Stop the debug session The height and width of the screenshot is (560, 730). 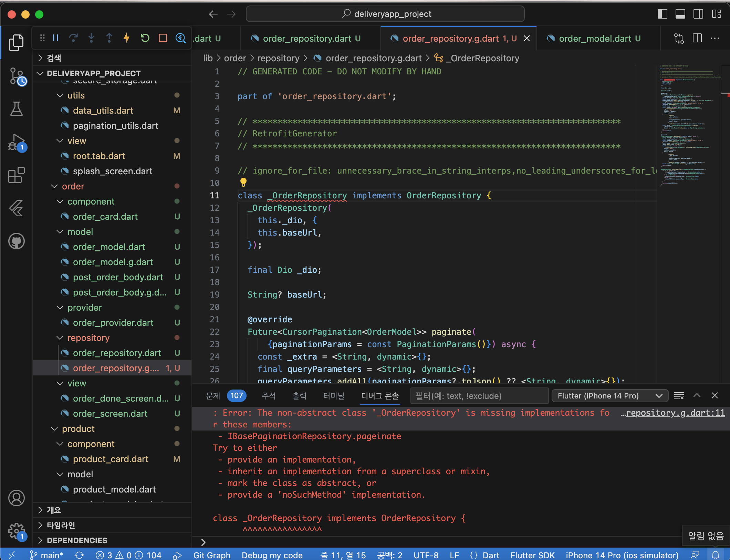click(163, 38)
